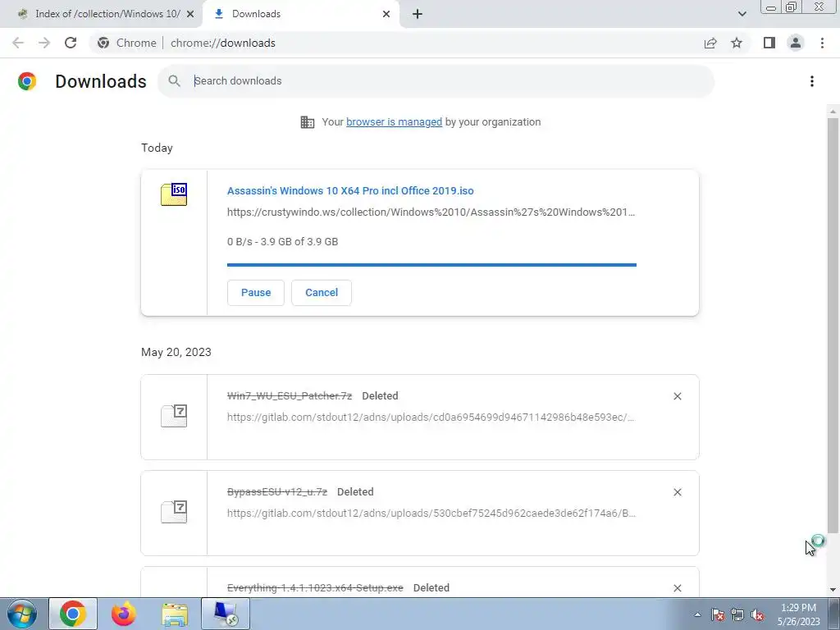840x630 pixels.
Task: Show hidden system tray icons
Action: tap(697, 615)
